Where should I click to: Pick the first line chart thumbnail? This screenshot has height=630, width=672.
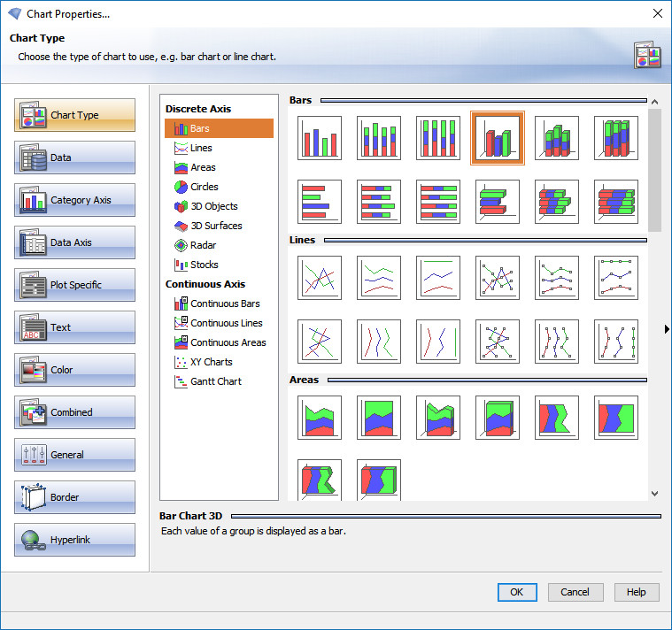click(320, 278)
